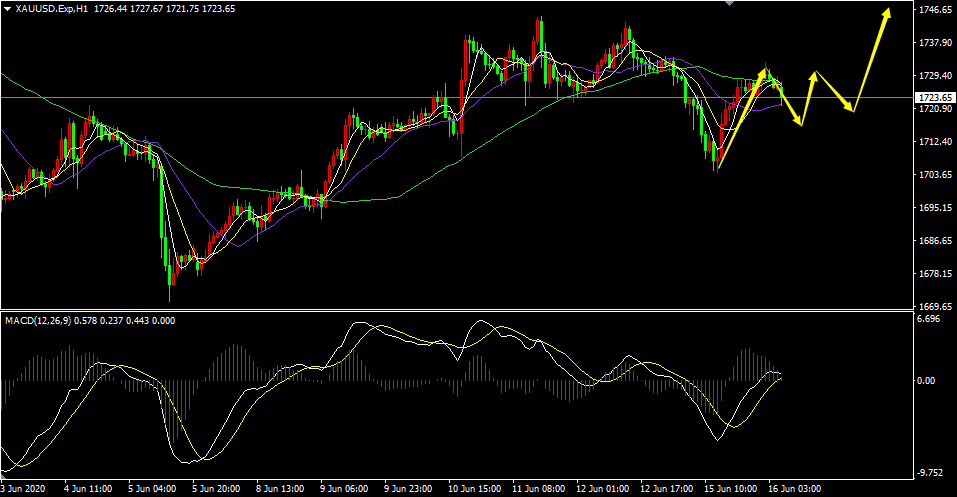Click the 1746.65 price scale value
This screenshot has width=957, height=497.
[936, 10]
